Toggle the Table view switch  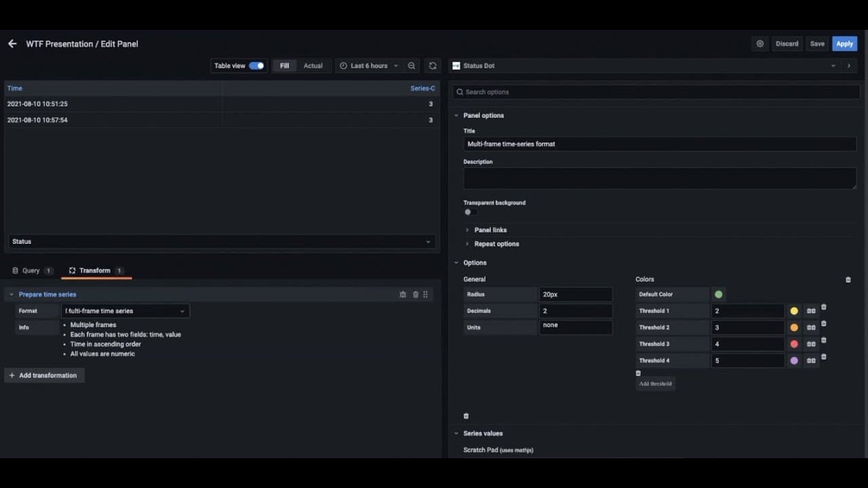pyautogui.click(x=256, y=66)
